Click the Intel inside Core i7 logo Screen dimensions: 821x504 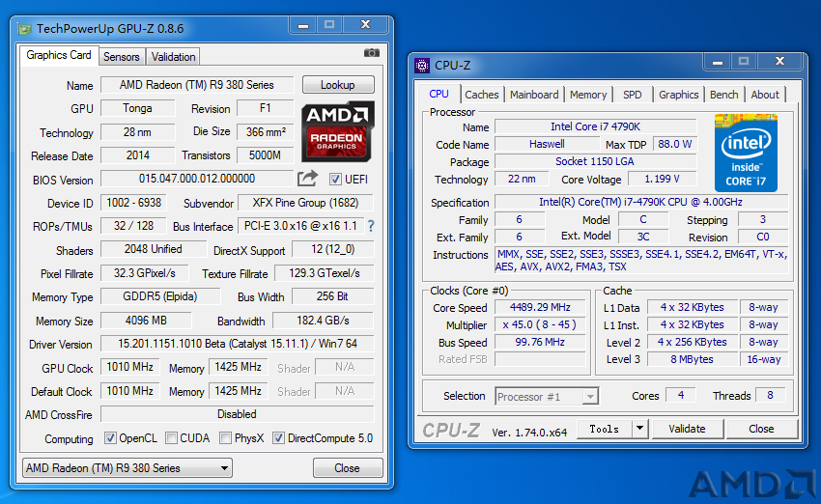(746, 153)
